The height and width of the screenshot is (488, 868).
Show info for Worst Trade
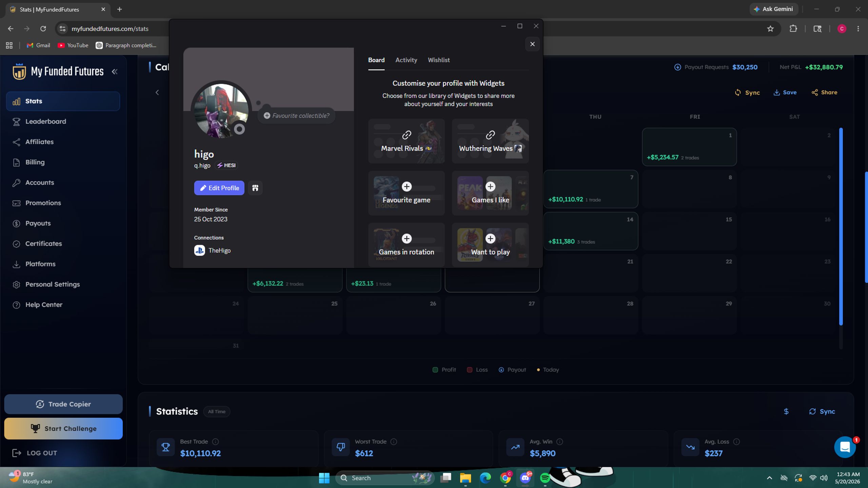tap(394, 442)
